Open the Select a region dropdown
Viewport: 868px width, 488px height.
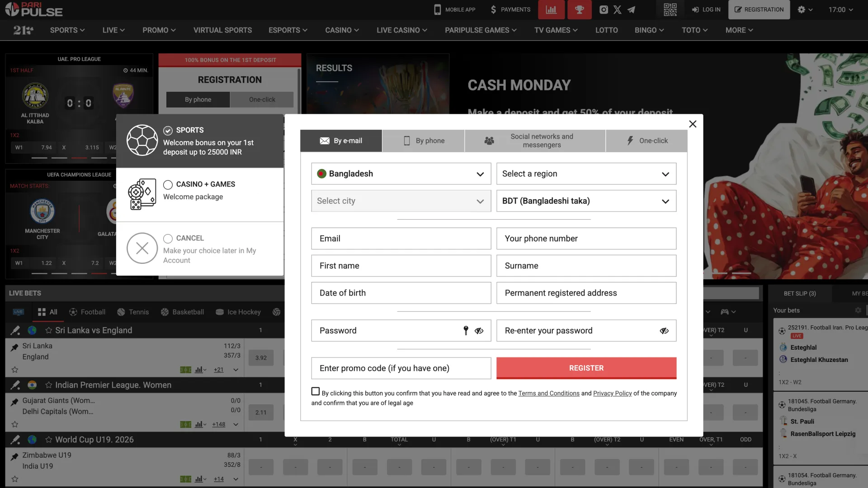[586, 174]
